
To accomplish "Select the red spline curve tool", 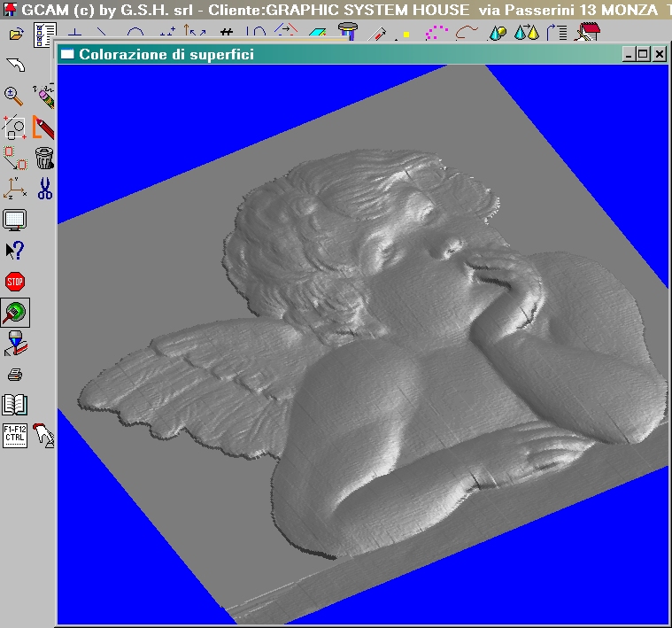I will (x=467, y=33).
